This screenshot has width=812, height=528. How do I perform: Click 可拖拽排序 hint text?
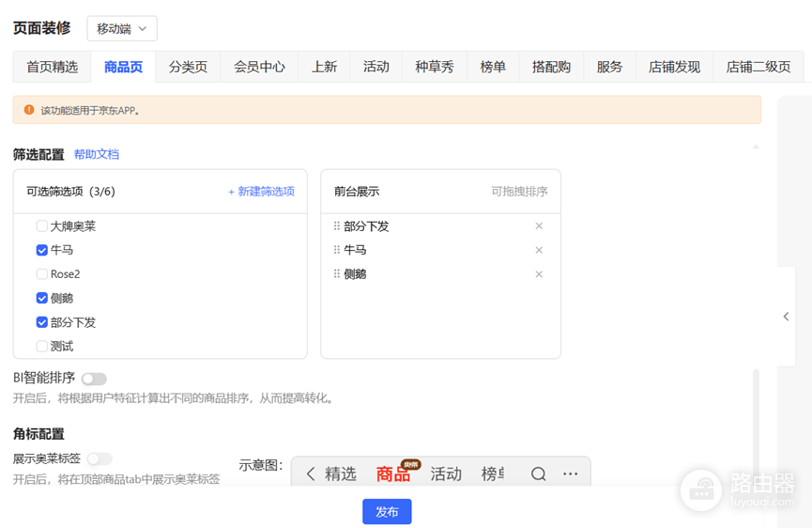tap(519, 192)
